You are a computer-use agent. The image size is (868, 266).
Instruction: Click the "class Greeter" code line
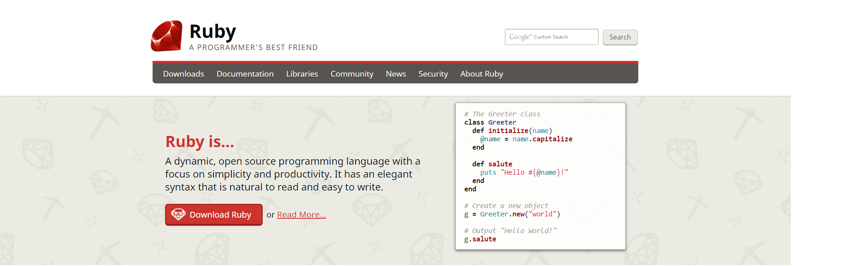coord(490,122)
